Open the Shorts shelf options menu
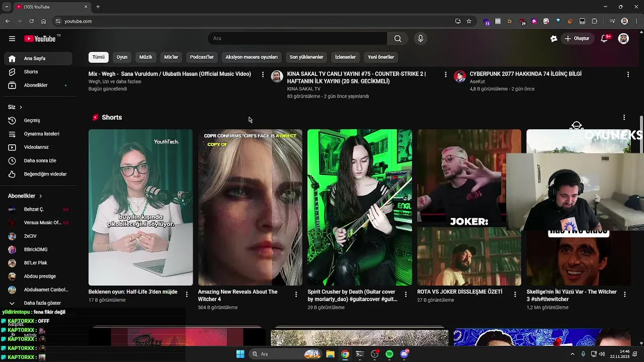This screenshot has height=362, width=644. coord(624,117)
